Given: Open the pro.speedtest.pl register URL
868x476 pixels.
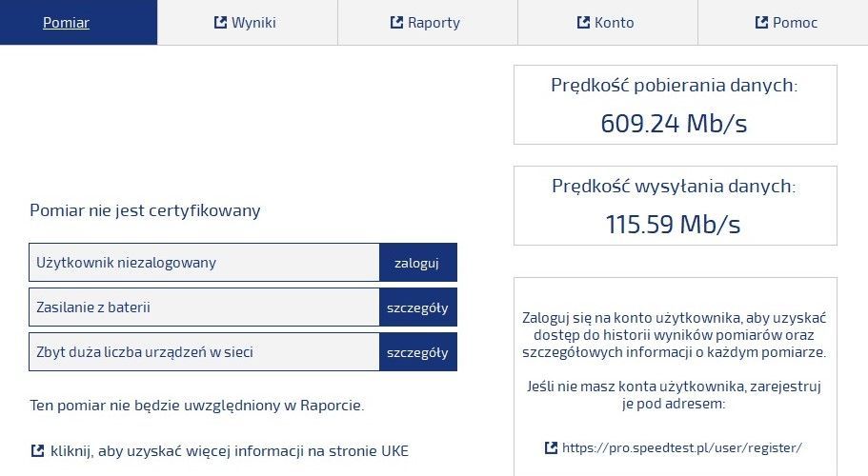Looking at the screenshot, I should (682, 447).
